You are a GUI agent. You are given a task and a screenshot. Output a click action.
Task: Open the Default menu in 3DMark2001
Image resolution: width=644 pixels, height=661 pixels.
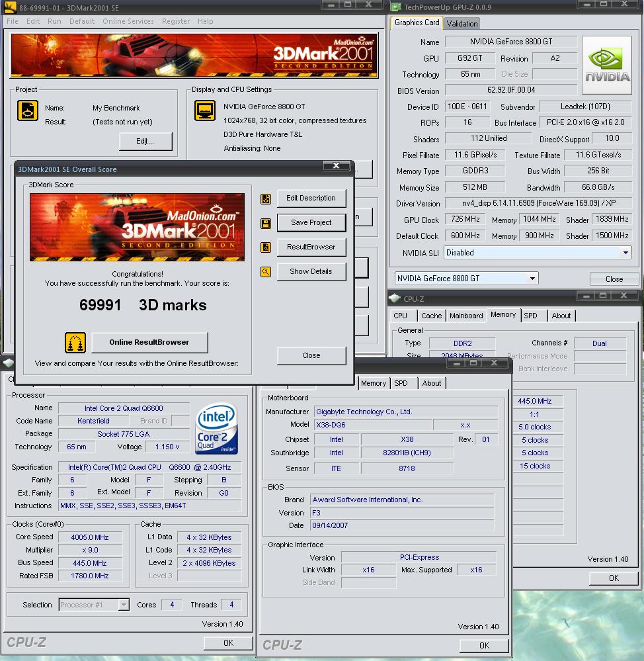[82, 21]
